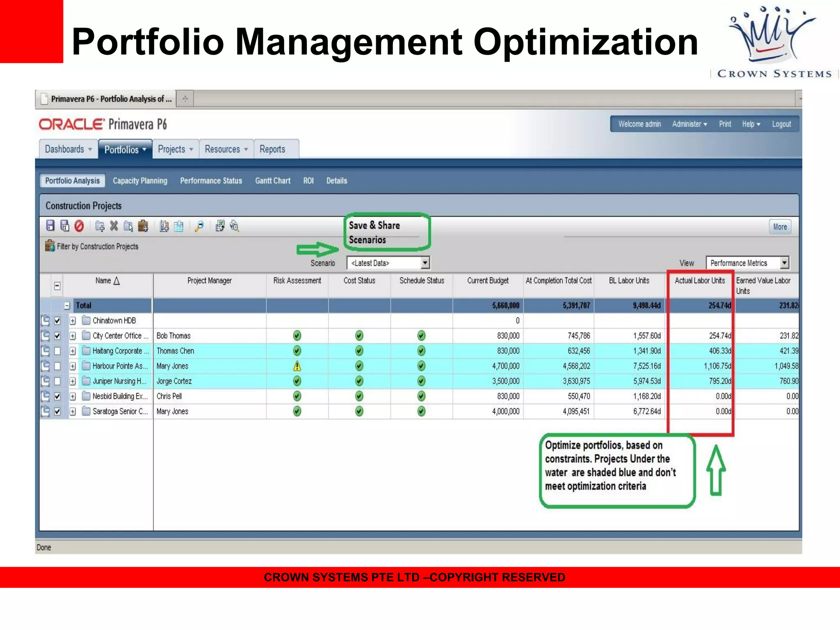Click the magnifier search icon
This screenshot has width=840, height=630.
tap(199, 226)
